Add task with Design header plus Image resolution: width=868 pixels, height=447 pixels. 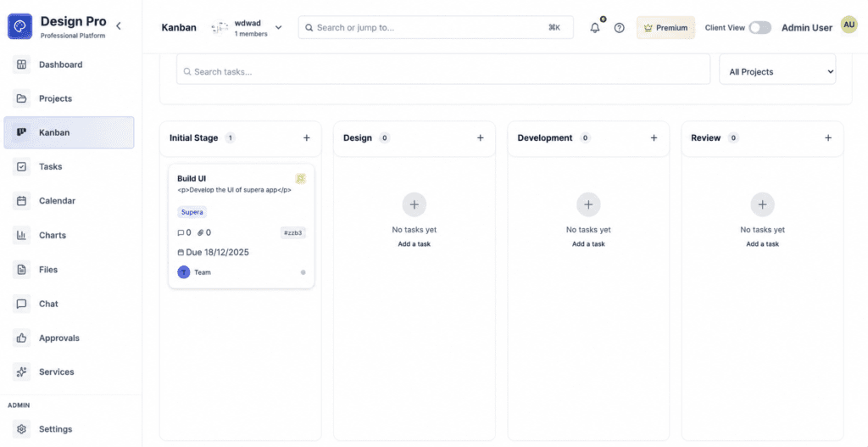481,138
